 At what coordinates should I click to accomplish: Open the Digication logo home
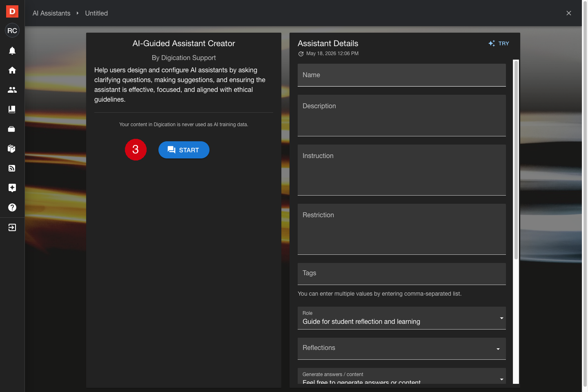(x=12, y=11)
